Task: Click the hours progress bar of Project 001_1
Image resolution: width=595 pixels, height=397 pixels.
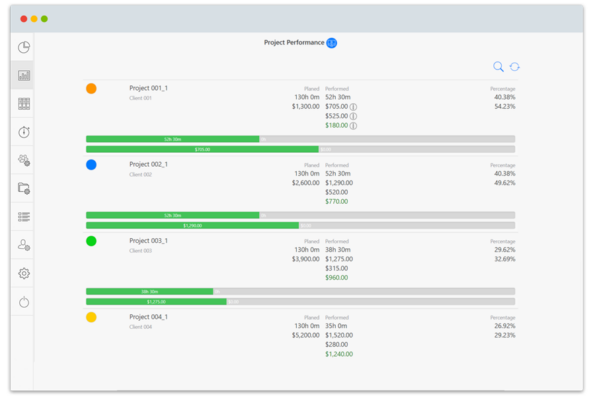Action: (301, 139)
